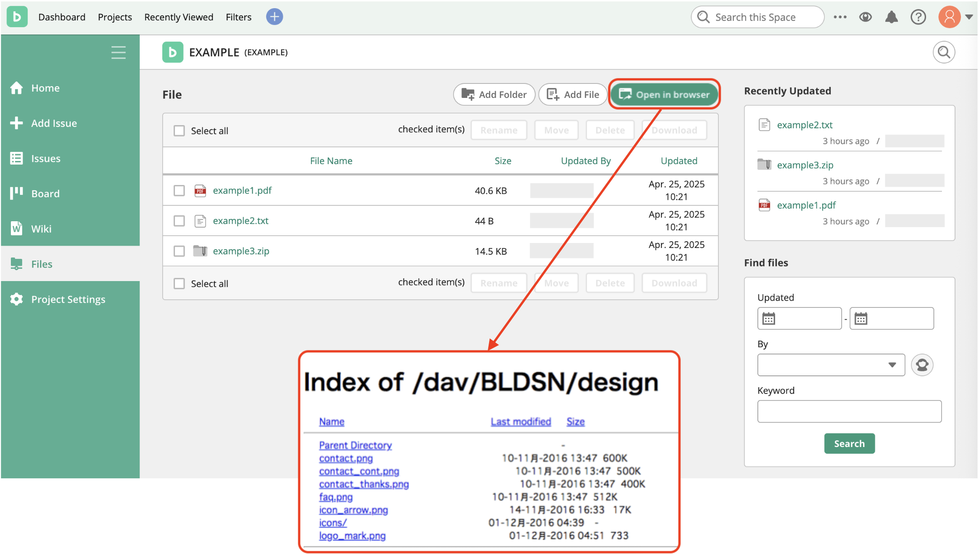Sort by Size column header
This screenshot has height=554, width=980.
pos(503,161)
